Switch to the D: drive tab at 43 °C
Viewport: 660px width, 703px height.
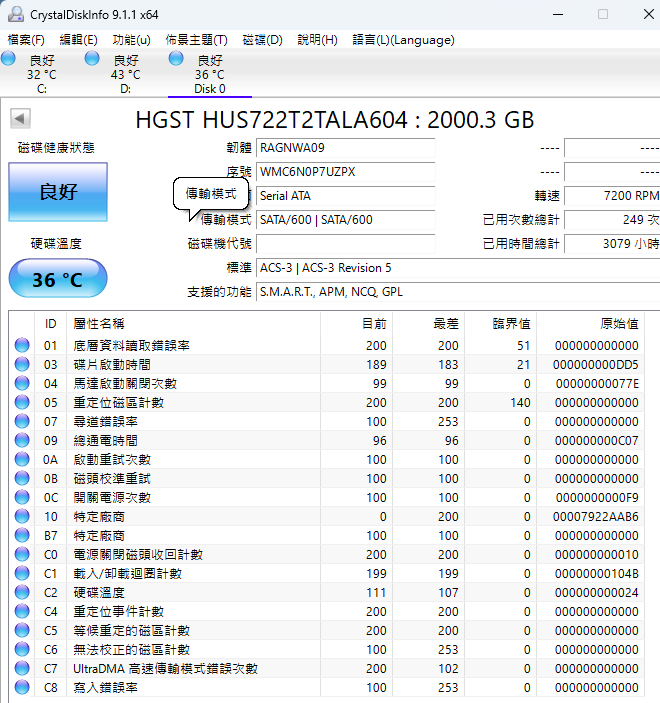pyautogui.click(x=126, y=74)
